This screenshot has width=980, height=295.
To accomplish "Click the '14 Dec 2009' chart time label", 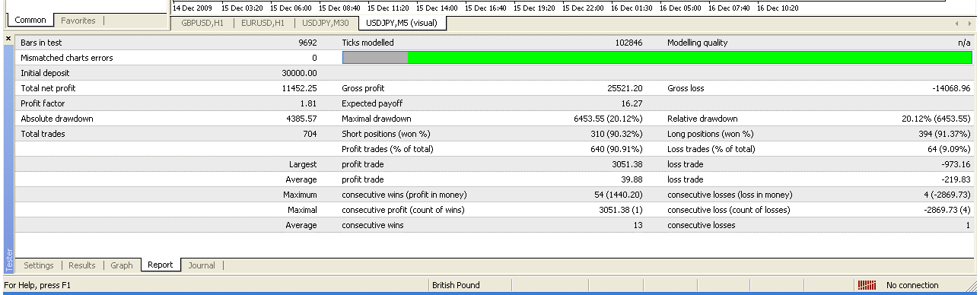I will click(192, 8).
